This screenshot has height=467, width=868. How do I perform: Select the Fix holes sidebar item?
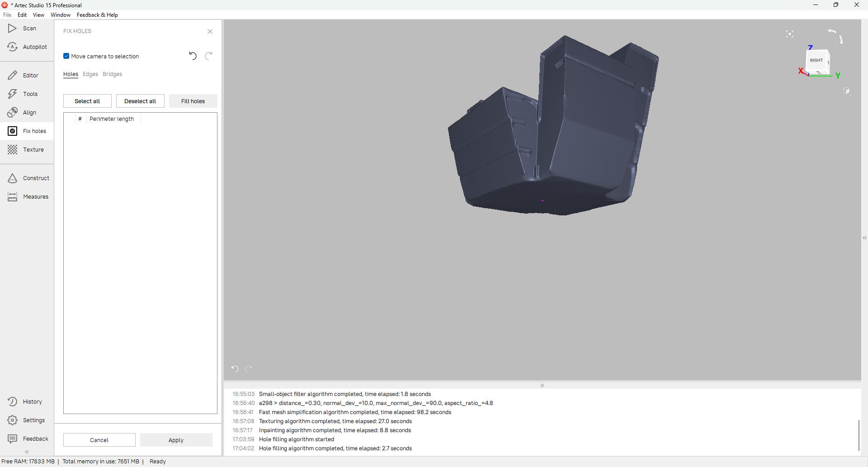27,131
